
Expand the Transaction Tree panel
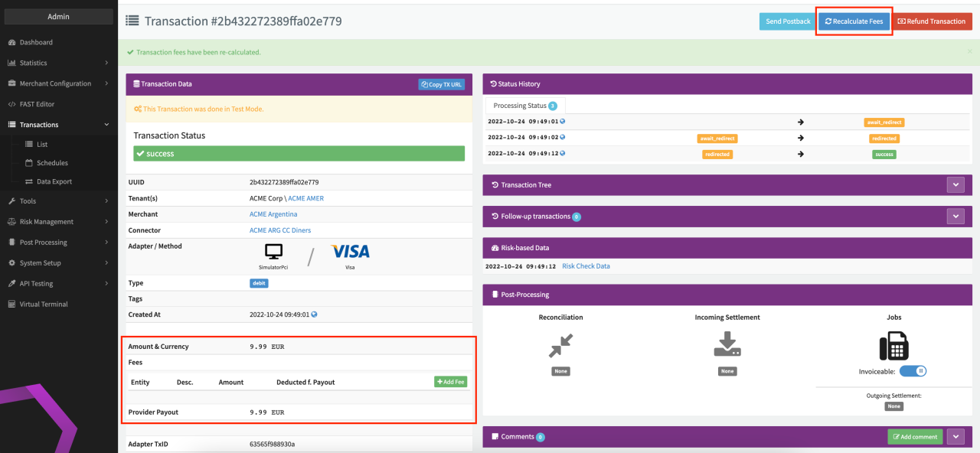(x=955, y=185)
